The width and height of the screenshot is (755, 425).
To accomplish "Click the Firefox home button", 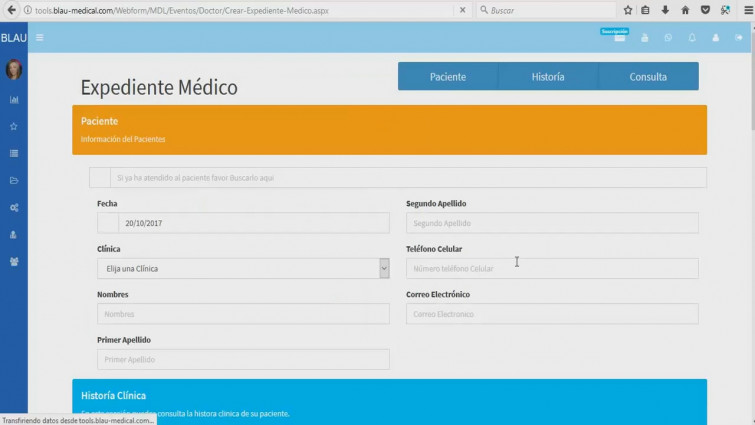I will (x=685, y=10).
